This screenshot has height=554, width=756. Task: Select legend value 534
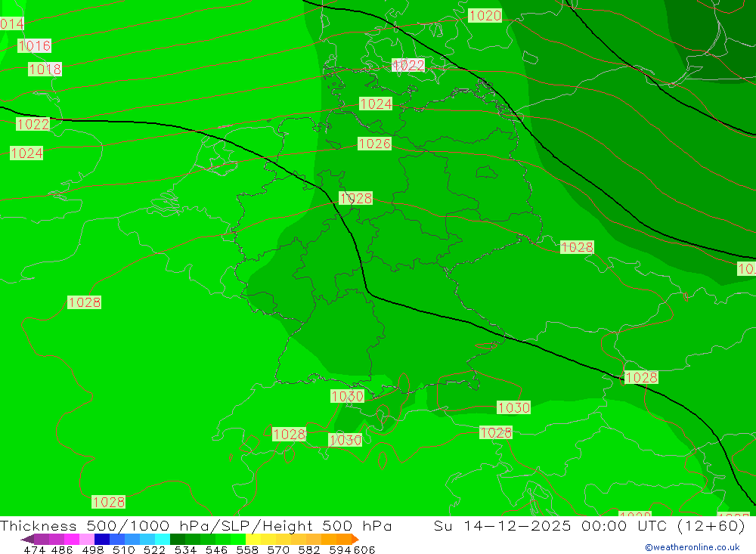click(186, 549)
